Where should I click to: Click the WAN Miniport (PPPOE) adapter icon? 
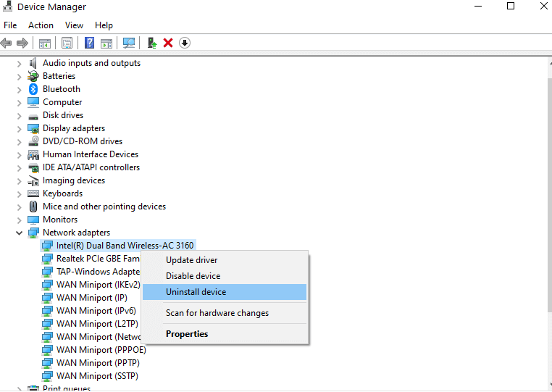tap(47, 350)
